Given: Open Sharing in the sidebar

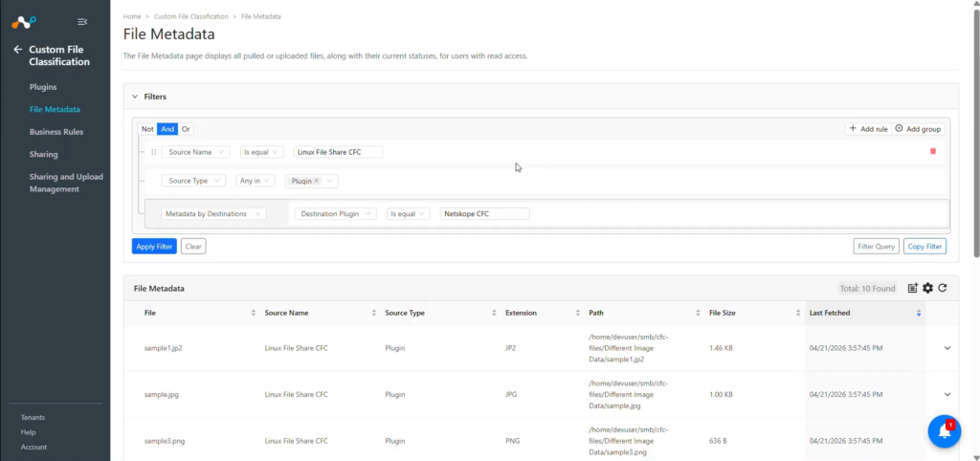Looking at the screenshot, I should click(x=43, y=154).
